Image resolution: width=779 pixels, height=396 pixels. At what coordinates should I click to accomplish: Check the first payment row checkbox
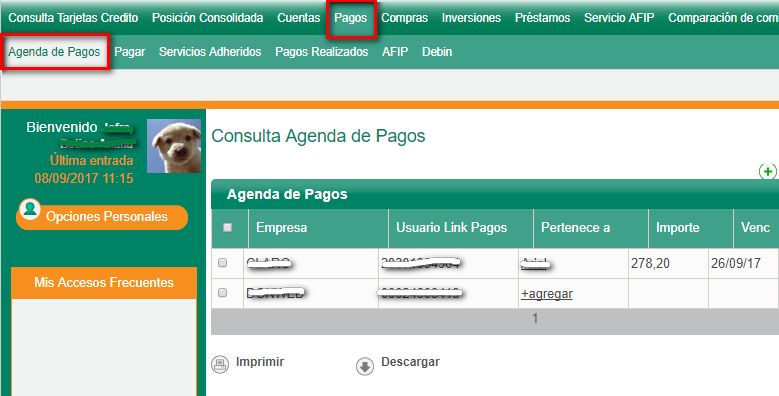(x=223, y=262)
